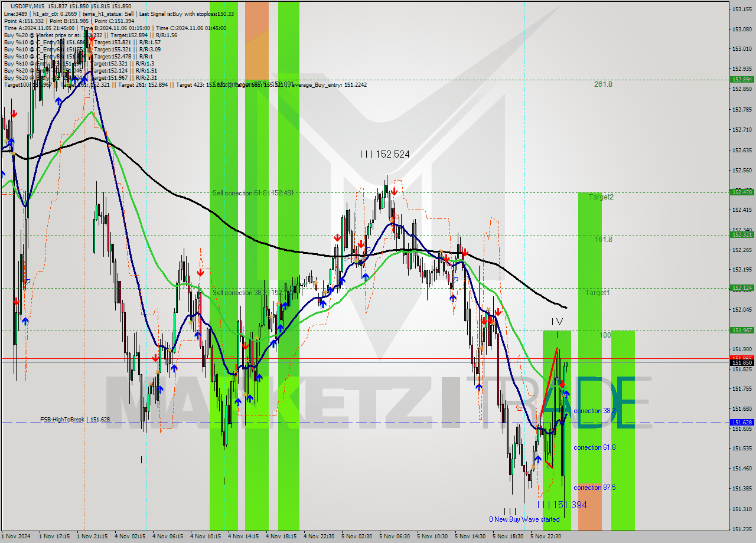Screen dimensions: 756x543
Task: Click the '5 Nov 06:30' time axis label
Action: click(x=395, y=537)
